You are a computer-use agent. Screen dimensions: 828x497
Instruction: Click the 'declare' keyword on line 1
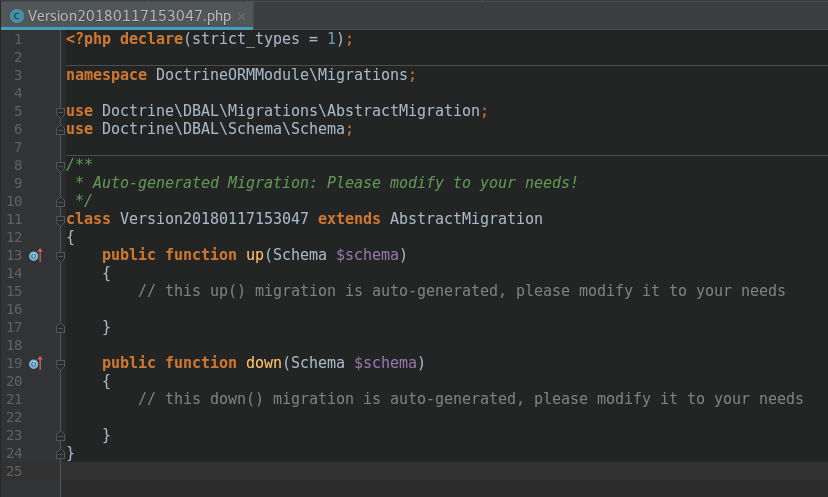[x=151, y=39]
